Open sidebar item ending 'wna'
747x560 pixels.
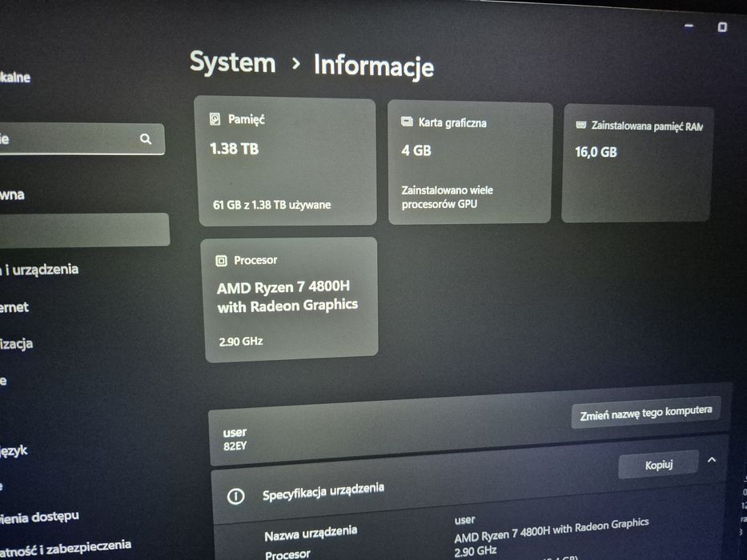pyautogui.click(x=12, y=194)
